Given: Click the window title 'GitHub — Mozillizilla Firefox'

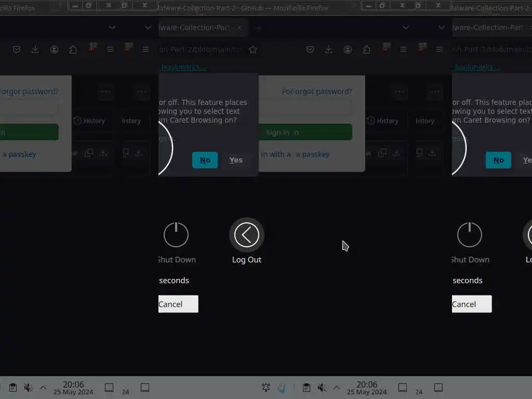Looking at the screenshot, I should pos(284,8).
